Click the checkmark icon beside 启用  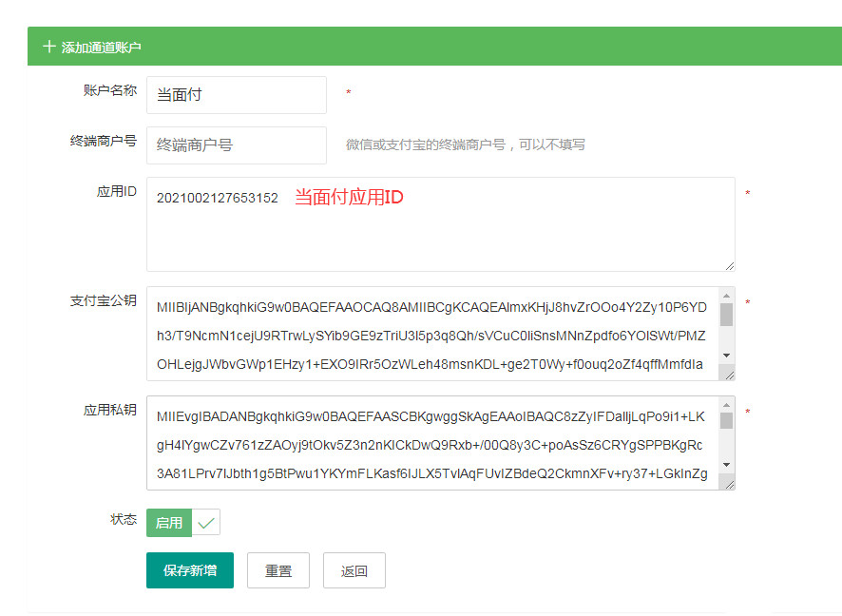point(206,523)
